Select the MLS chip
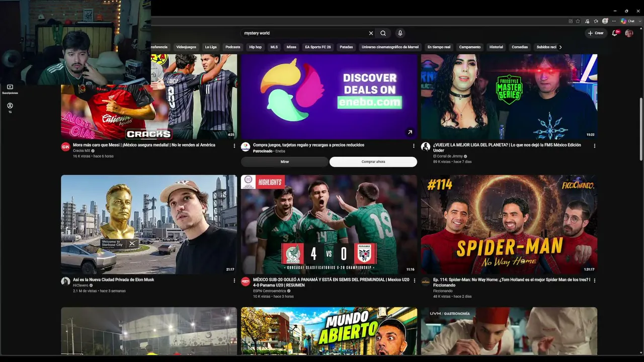The image size is (644, 362). (x=274, y=47)
